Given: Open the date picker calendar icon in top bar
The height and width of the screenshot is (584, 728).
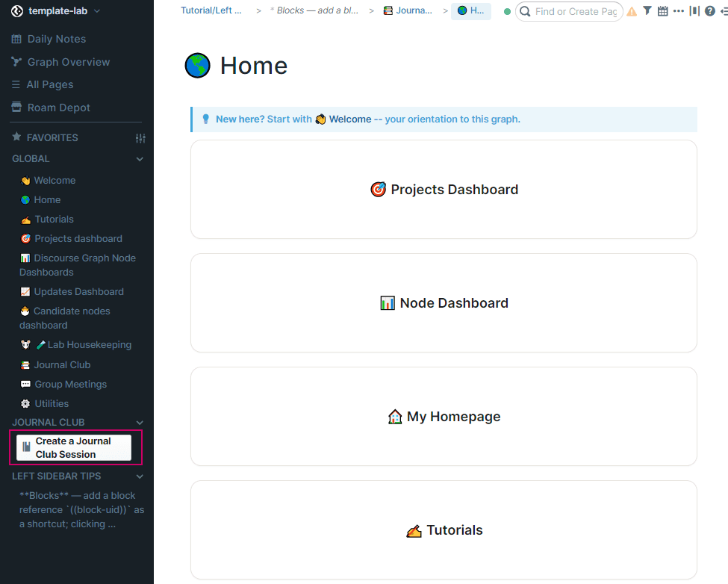Looking at the screenshot, I should point(663,11).
